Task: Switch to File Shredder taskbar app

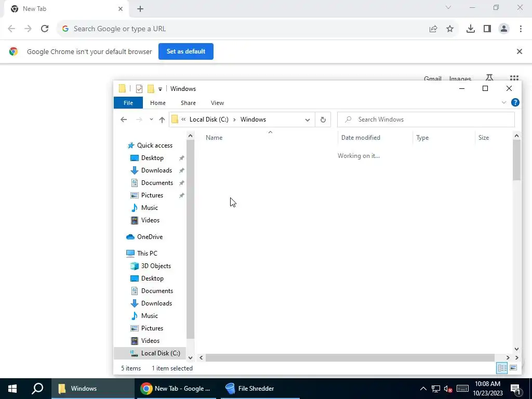Action: 260,389
